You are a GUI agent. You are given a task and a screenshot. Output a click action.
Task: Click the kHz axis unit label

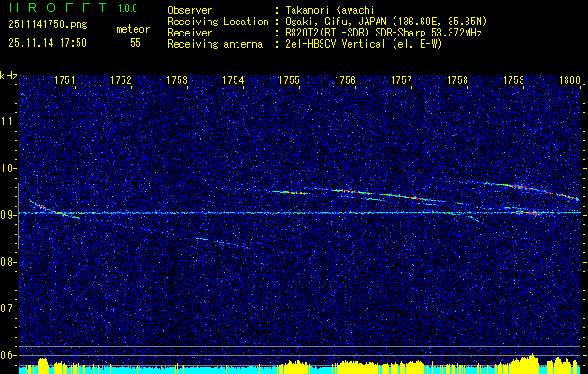point(8,76)
